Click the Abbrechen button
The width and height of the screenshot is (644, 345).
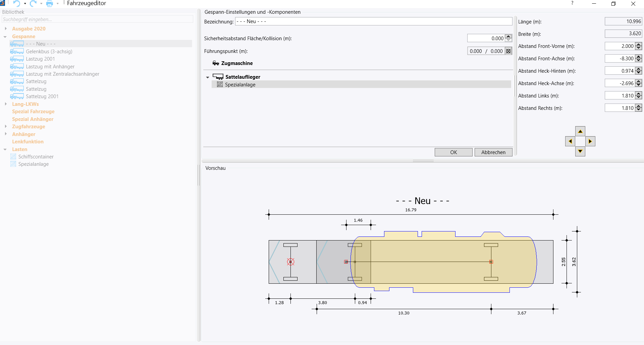[493, 152]
